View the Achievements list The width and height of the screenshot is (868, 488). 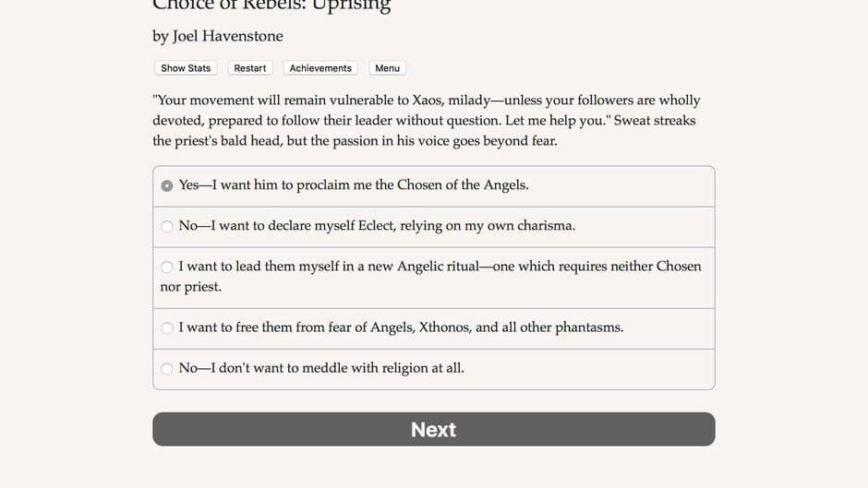320,68
